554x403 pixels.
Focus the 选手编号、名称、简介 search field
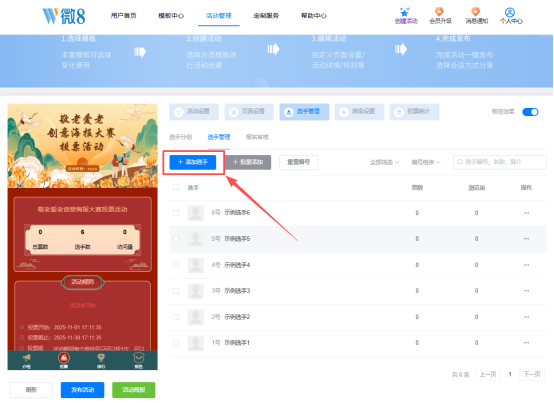click(x=500, y=162)
